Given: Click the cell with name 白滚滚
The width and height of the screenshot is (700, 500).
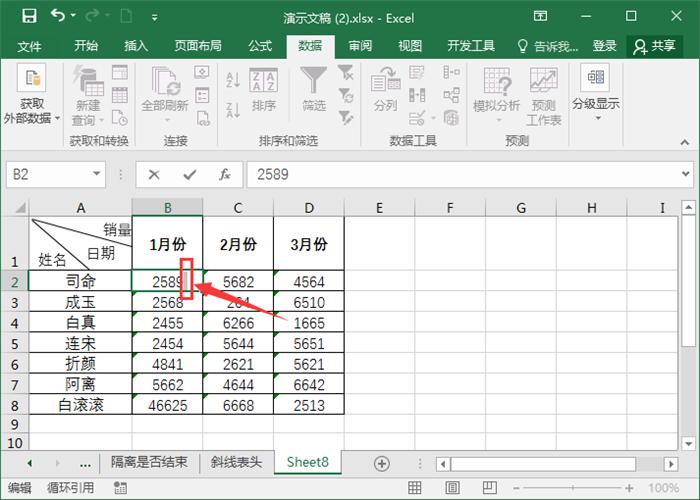Looking at the screenshot, I should tap(80, 405).
